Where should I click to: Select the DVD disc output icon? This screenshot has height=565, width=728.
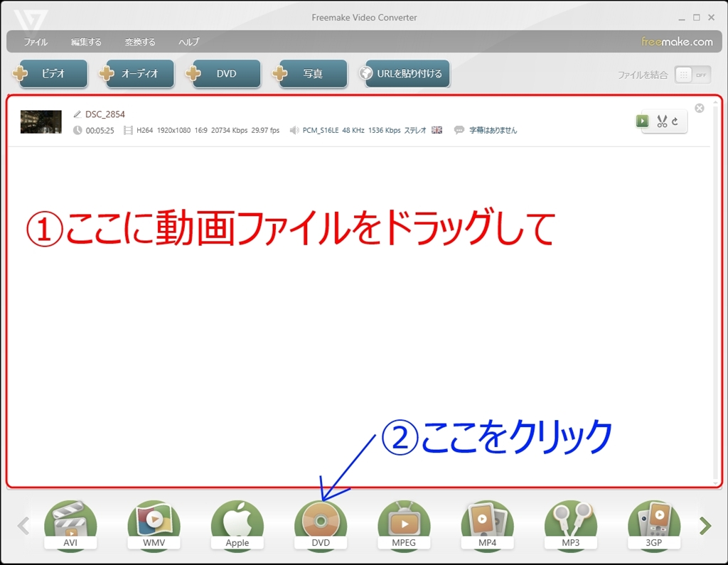click(321, 525)
